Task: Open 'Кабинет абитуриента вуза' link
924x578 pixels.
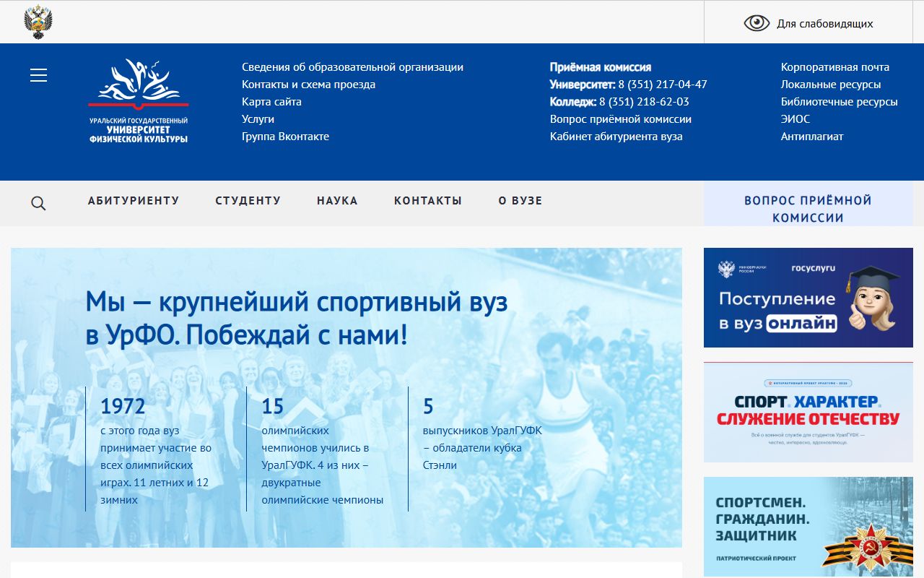Action: [616, 137]
